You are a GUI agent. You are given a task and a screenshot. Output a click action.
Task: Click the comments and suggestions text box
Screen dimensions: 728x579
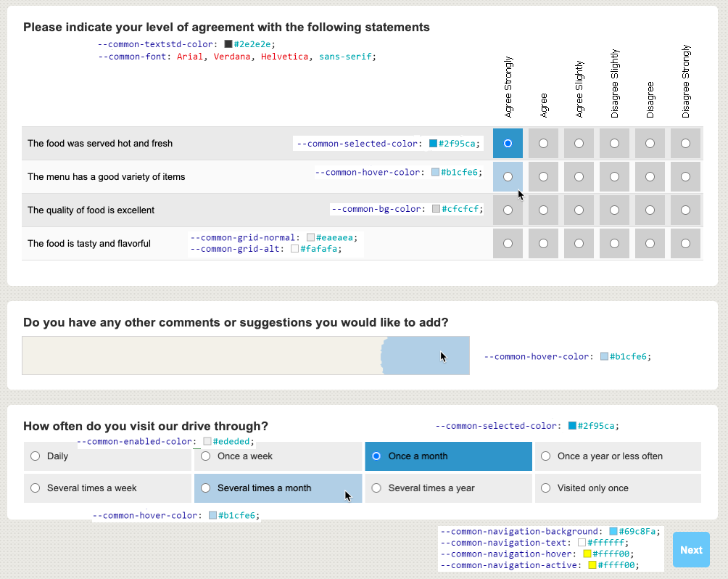[x=245, y=356]
